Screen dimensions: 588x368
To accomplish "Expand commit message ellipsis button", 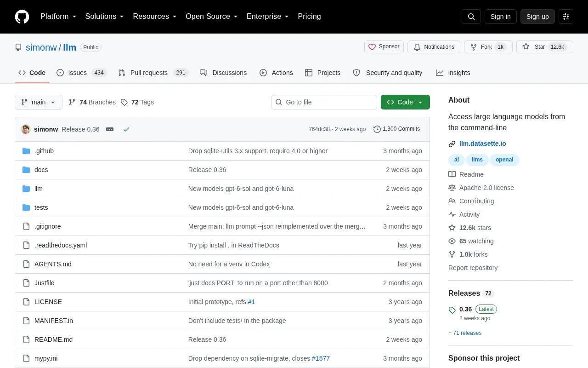I will (110, 129).
